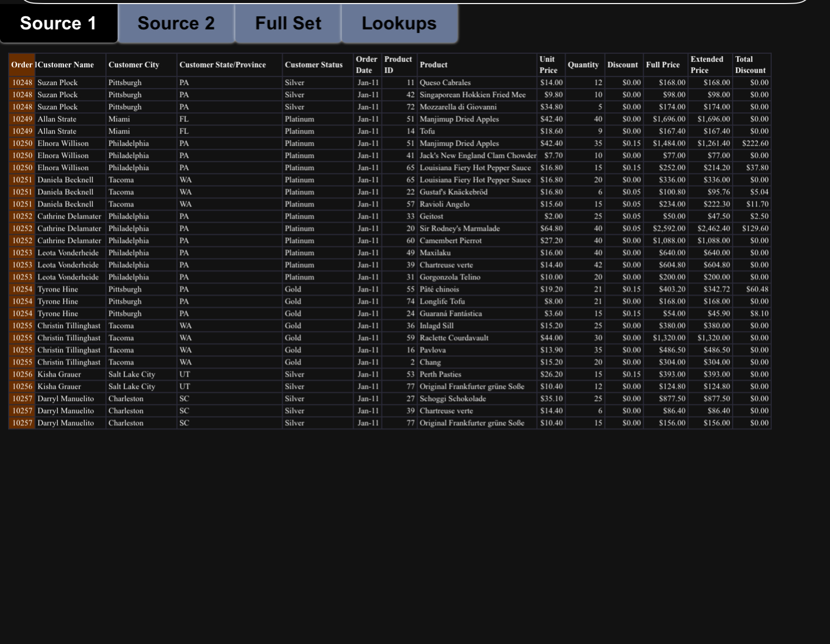Click the $37.80 total discount cell

[x=752, y=168]
